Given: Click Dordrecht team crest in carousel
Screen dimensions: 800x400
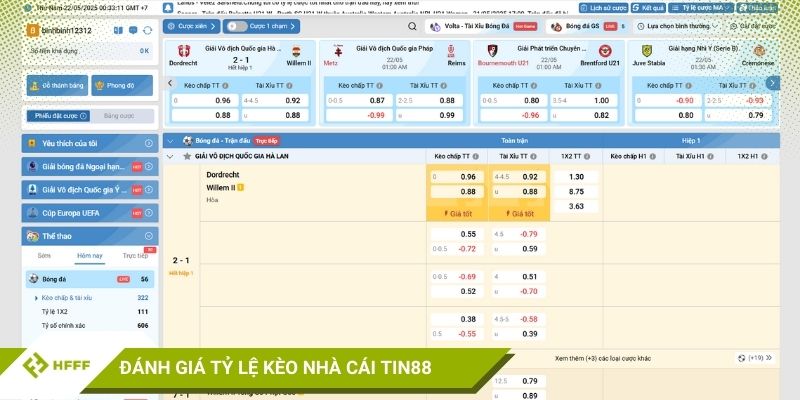Looking at the screenshot, I should click(x=184, y=51).
